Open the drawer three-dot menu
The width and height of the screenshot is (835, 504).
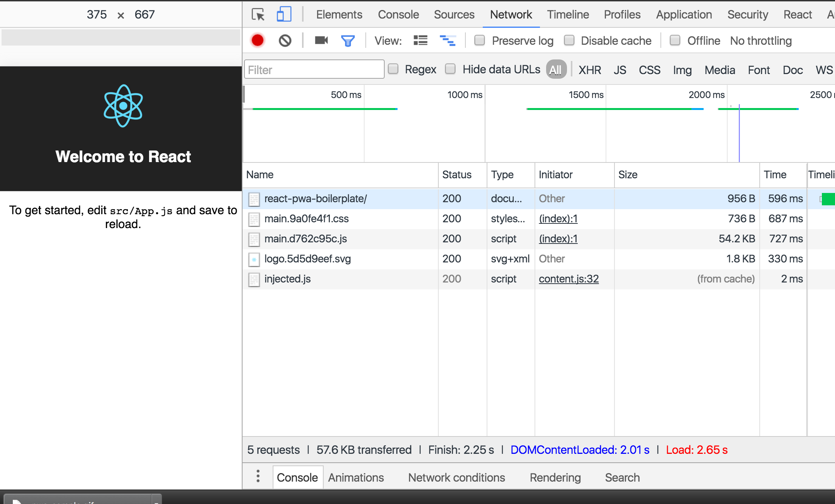click(x=258, y=476)
